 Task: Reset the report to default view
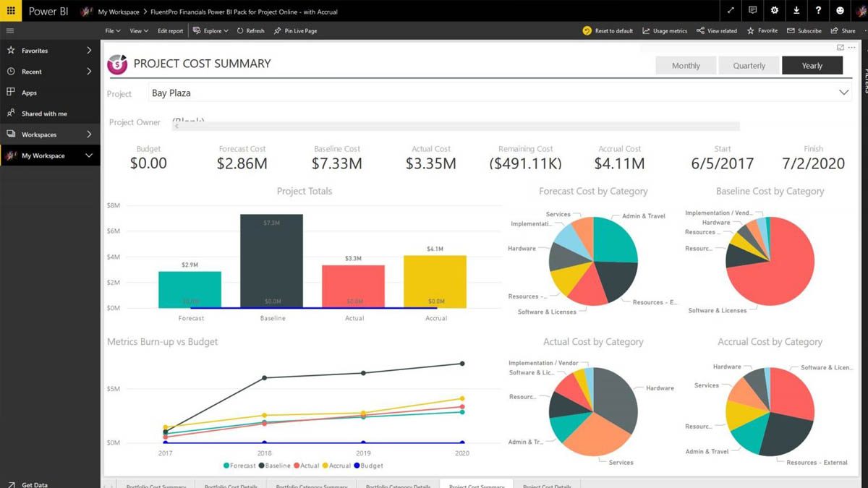point(608,30)
